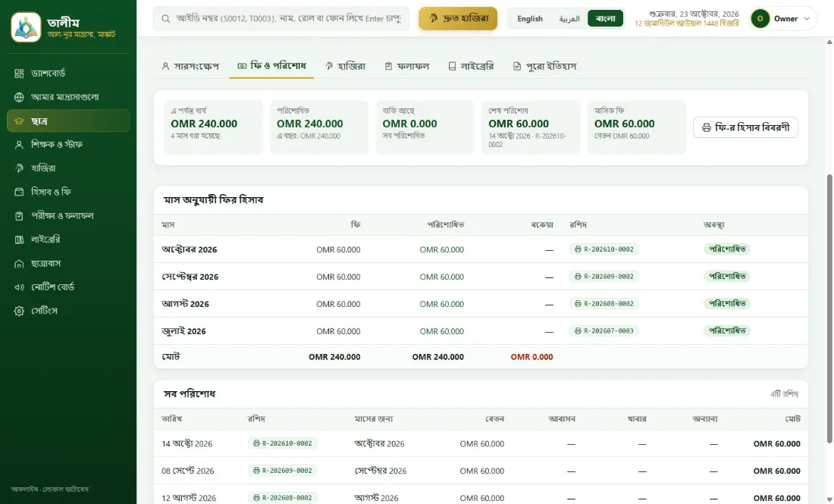The width and height of the screenshot is (834, 504).
Task: Click the পরিশোধিত status badge for জুলাই 2026
Action: point(727,330)
